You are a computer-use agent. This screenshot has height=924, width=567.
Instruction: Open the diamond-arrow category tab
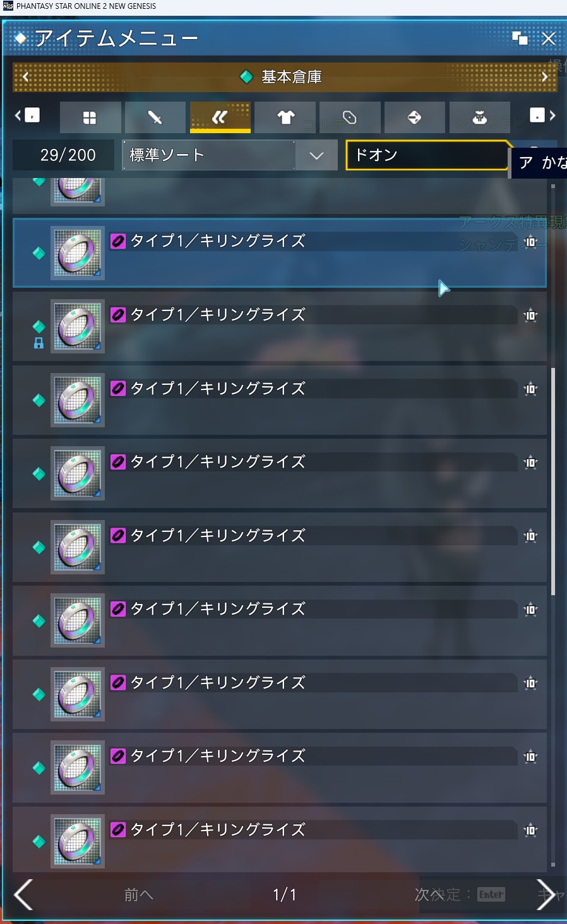pyautogui.click(x=415, y=117)
